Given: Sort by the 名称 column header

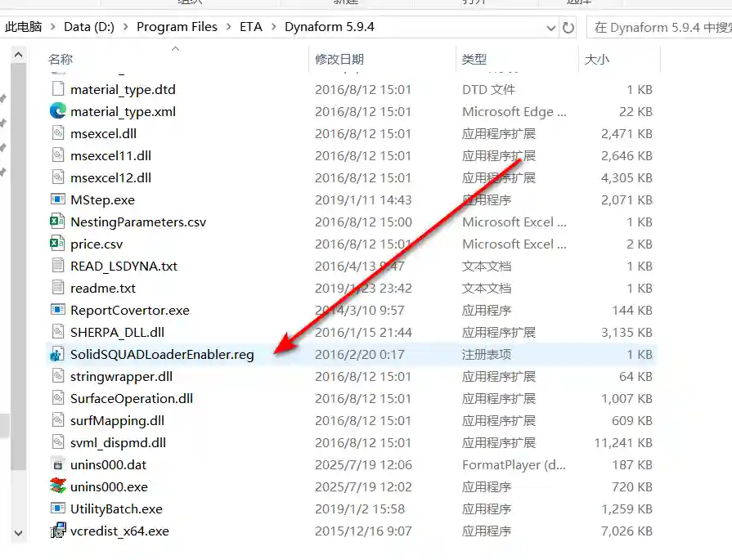Looking at the screenshot, I should click(x=61, y=59).
